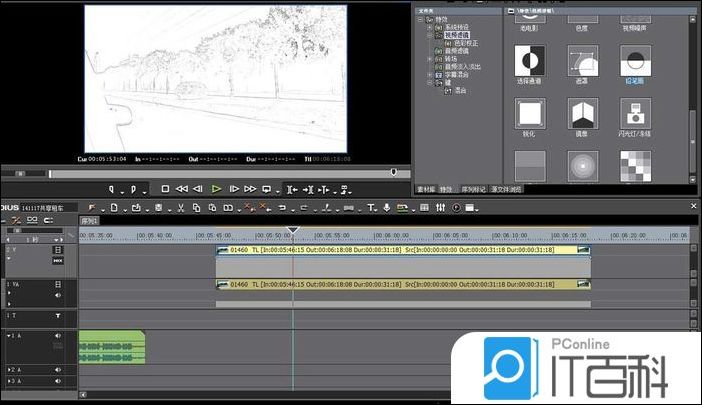
Task: Expand the 2 A audio track
Action: click(x=10, y=370)
